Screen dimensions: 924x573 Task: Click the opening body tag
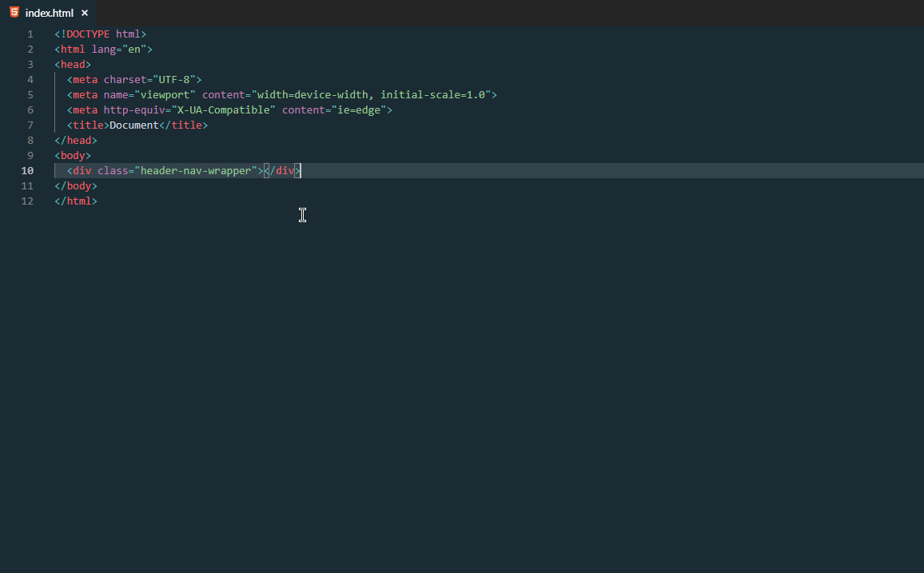coord(72,155)
